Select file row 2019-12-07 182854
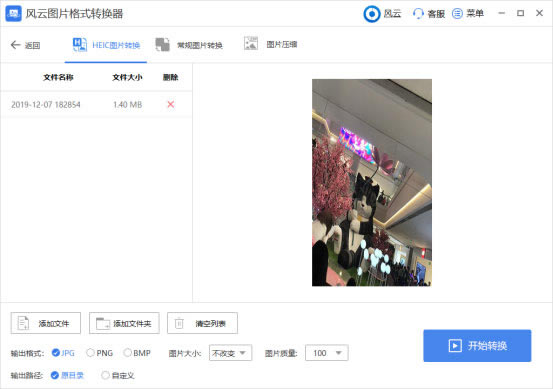 (96, 104)
